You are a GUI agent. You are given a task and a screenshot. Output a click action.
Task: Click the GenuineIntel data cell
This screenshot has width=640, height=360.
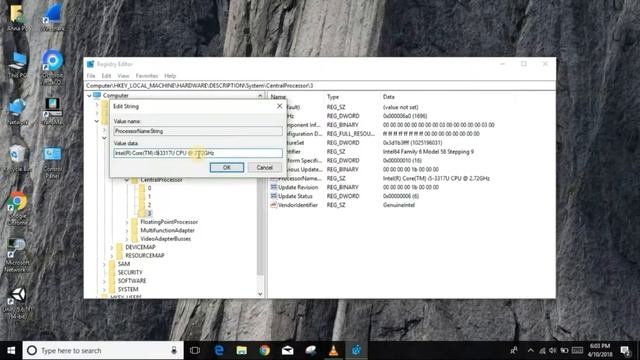tap(399, 205)
